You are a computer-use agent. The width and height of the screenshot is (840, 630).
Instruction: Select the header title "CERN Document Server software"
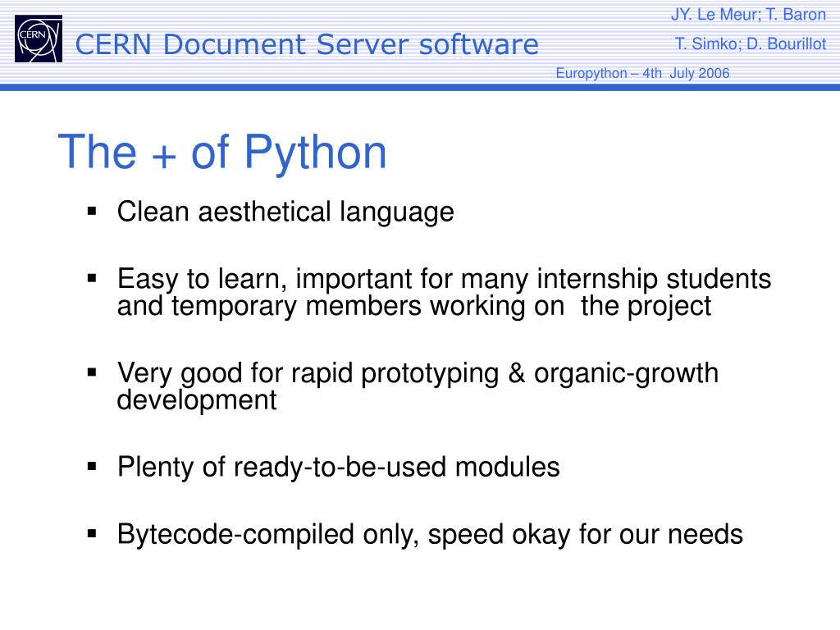[307, 44]
